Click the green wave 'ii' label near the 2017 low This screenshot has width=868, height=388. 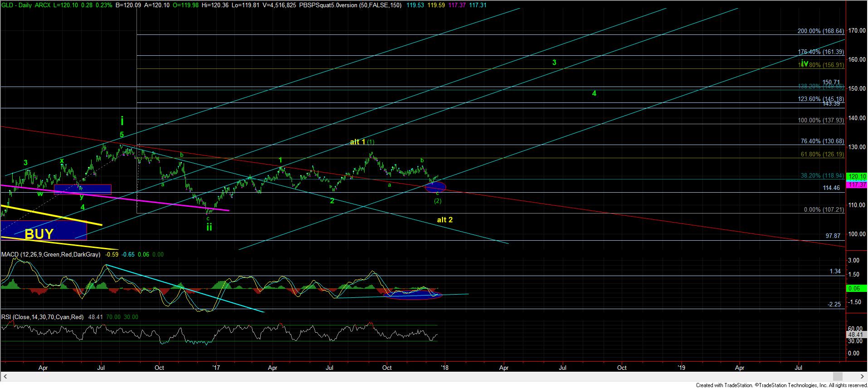[209, 228]
